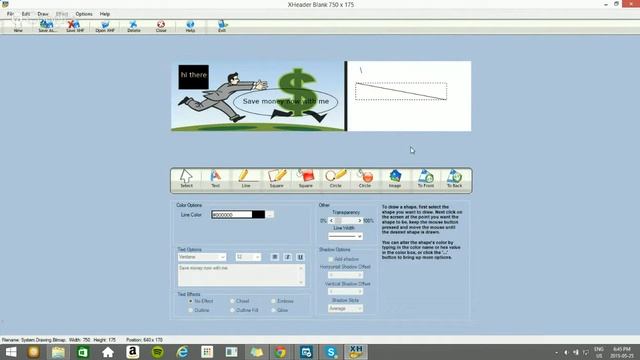Viewport: 640px width, 360px height.
Task: Open the font size dropdown
Action: coord(258,257)
